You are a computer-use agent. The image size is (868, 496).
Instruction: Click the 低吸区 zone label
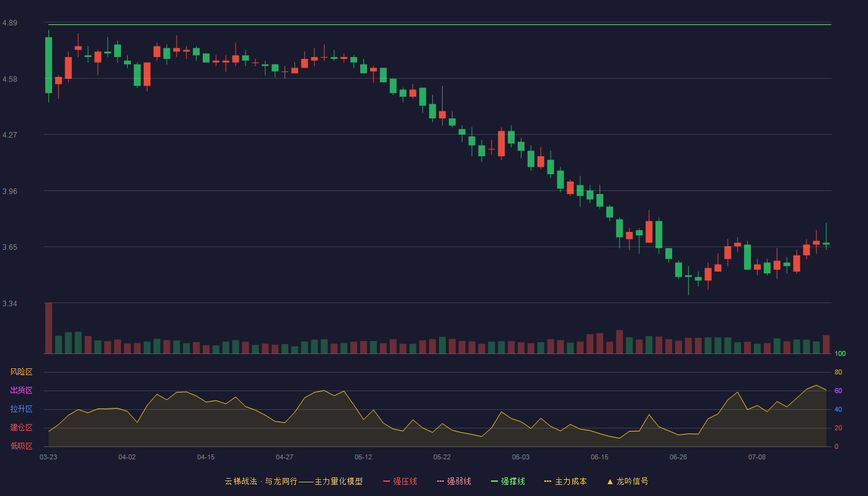22,446
